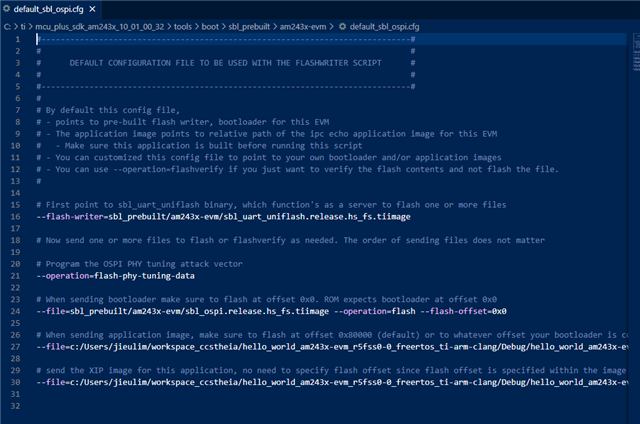Place cursor on the --flash-writer line

pyautogui.click(x=150, y=217)
